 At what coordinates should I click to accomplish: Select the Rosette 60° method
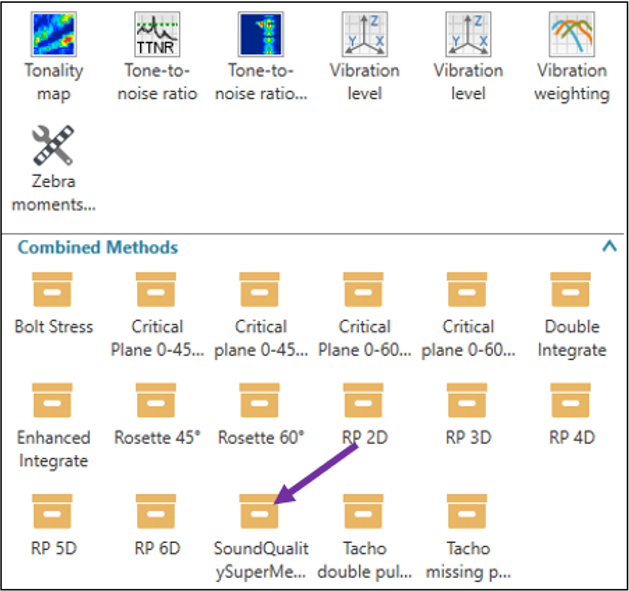[x=261, y=401]
